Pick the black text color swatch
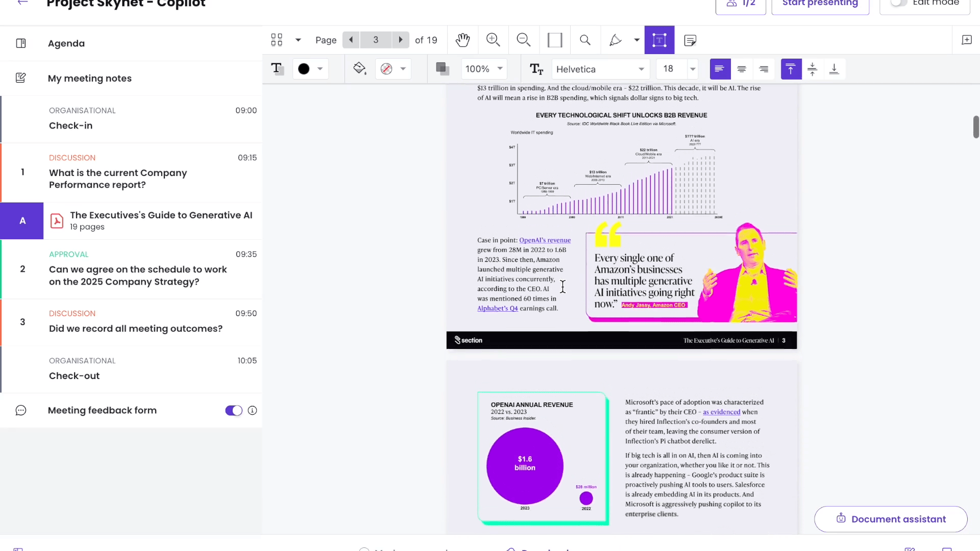 point(304,69)
